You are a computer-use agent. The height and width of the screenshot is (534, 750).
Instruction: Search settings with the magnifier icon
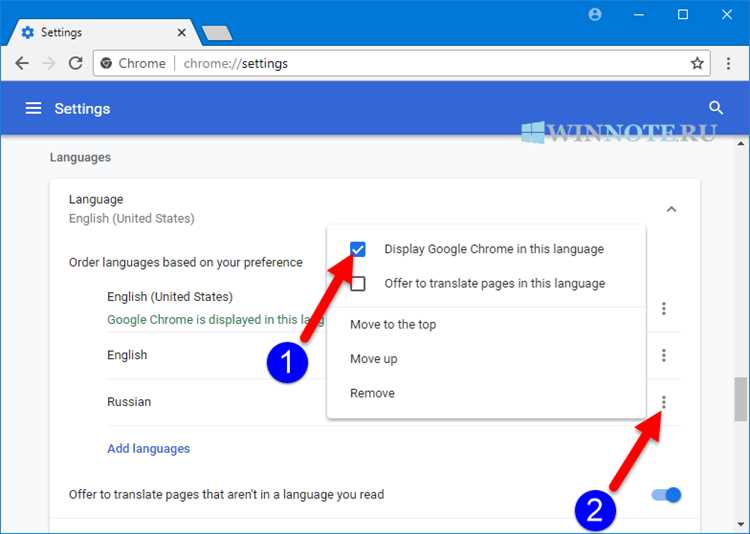(x=716, y=108)
